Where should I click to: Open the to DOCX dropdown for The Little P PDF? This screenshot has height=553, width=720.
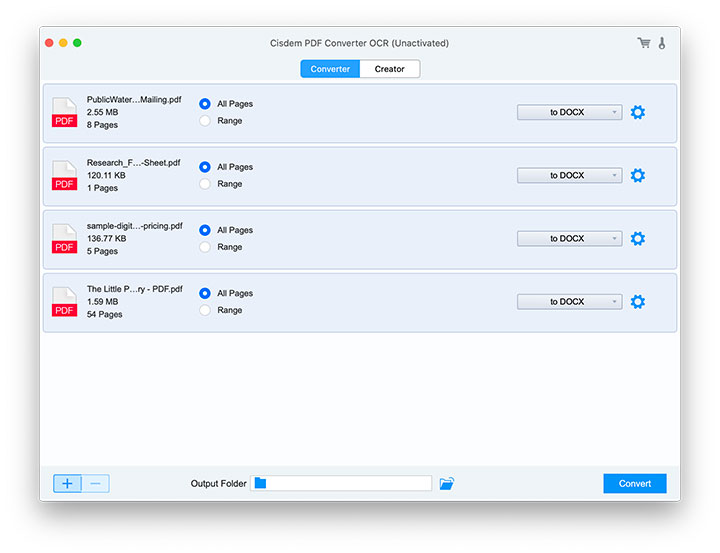(x=569, y=301)
